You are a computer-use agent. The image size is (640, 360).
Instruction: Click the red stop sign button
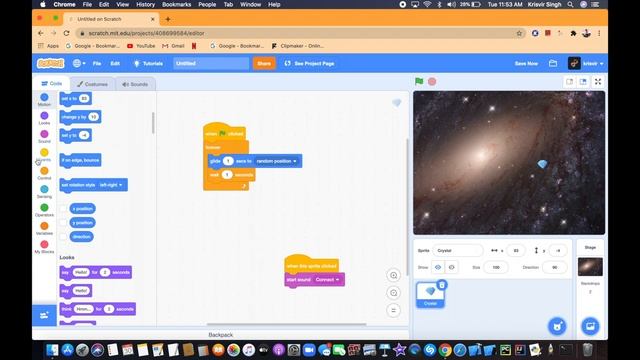(x=432, y=82)
